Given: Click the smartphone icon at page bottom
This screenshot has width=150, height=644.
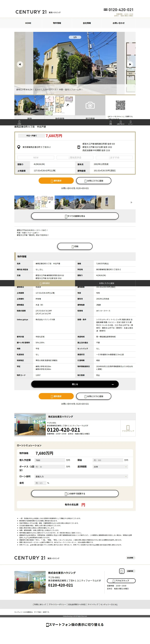Looking at the screenshot, I should (47, 625).
